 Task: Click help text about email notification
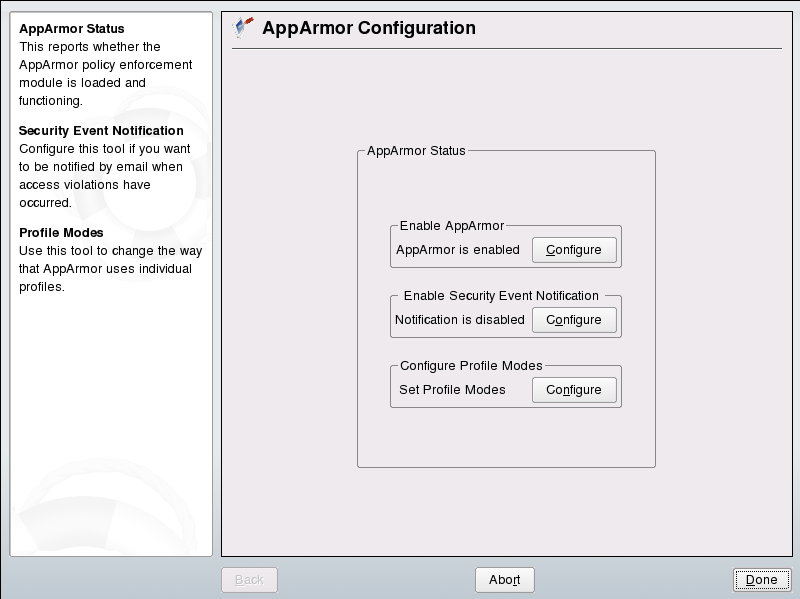coord(105,176)
